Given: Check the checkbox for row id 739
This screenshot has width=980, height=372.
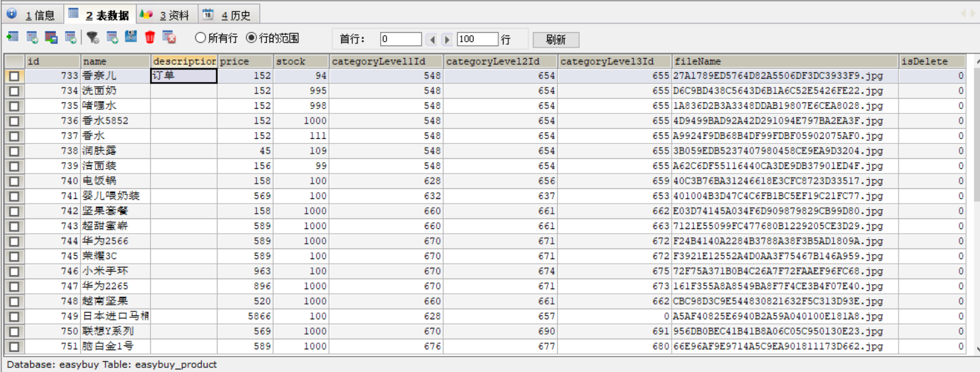Looking at the screenshot, I should coord(14,166).
